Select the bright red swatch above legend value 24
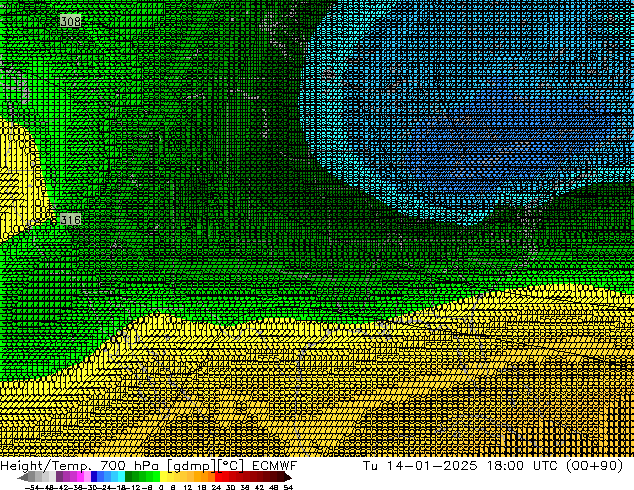The width and height of the screenshot is (634, 490). click(218, 476)
